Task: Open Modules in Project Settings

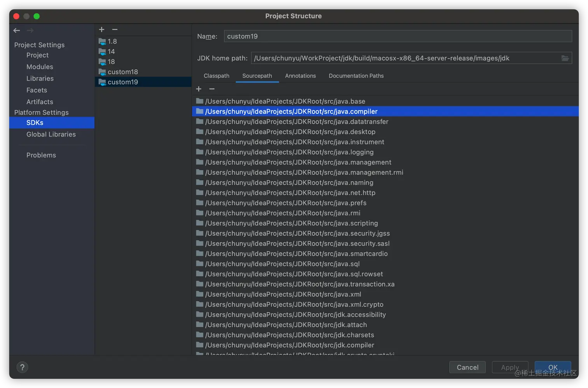Action: pos(40,67)
